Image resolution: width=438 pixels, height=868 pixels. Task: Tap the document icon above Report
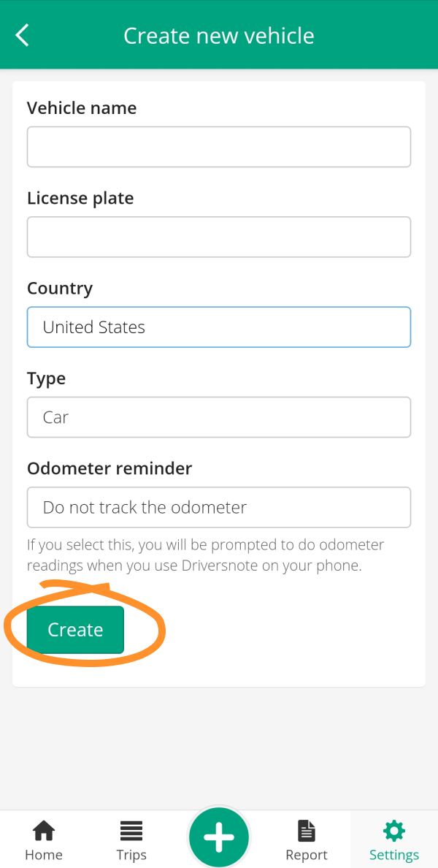point(307,829)
